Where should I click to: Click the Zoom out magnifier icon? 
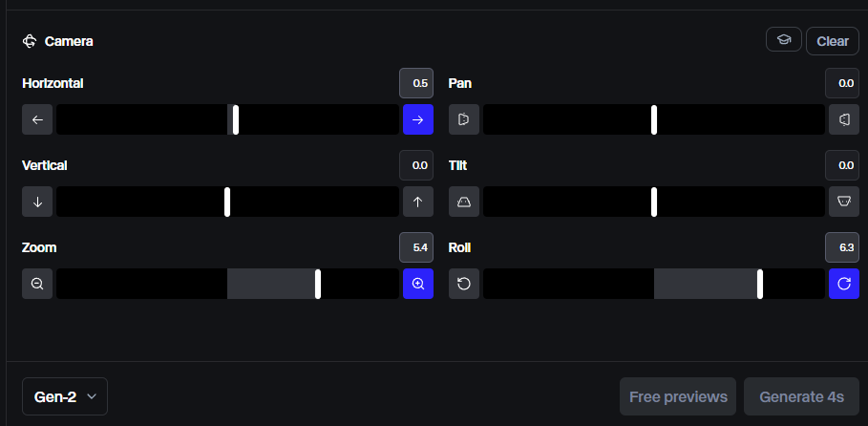[x=37, y=284]
